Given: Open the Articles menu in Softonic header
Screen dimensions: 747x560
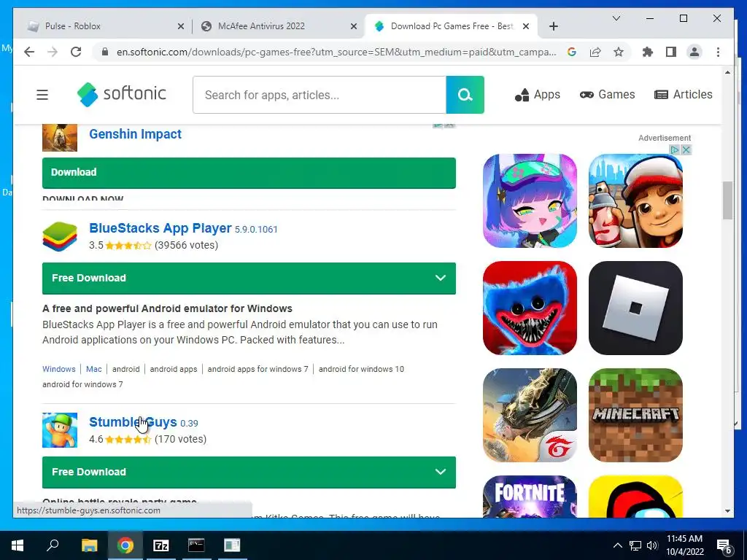Looking at the screenshot, I should point(683,95).
